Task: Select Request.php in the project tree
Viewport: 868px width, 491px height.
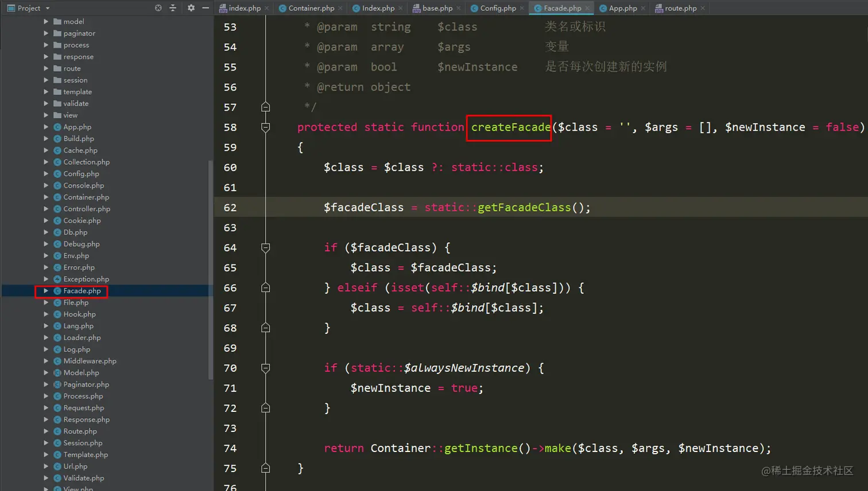Action: pos(84,408)
